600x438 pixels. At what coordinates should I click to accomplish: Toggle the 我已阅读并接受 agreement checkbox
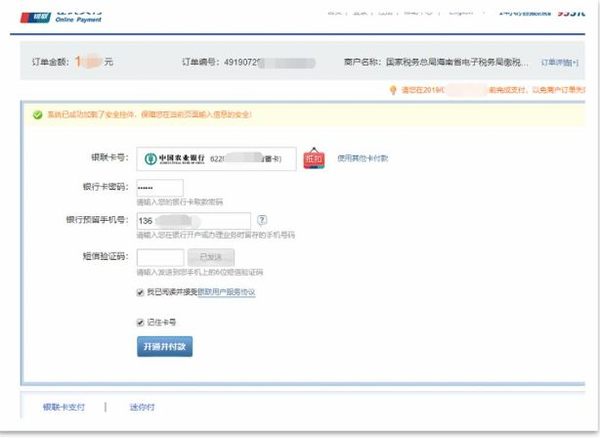coord(141,292)
